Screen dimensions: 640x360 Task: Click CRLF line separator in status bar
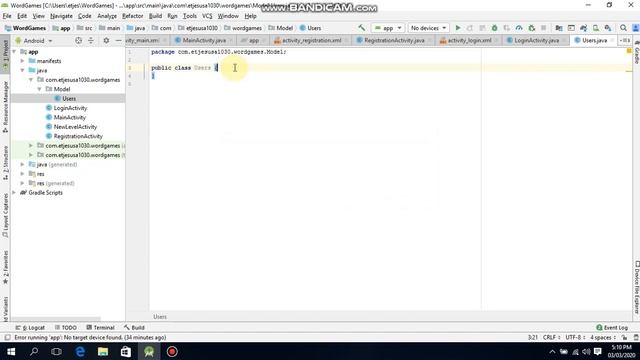[x=551, y=338]
